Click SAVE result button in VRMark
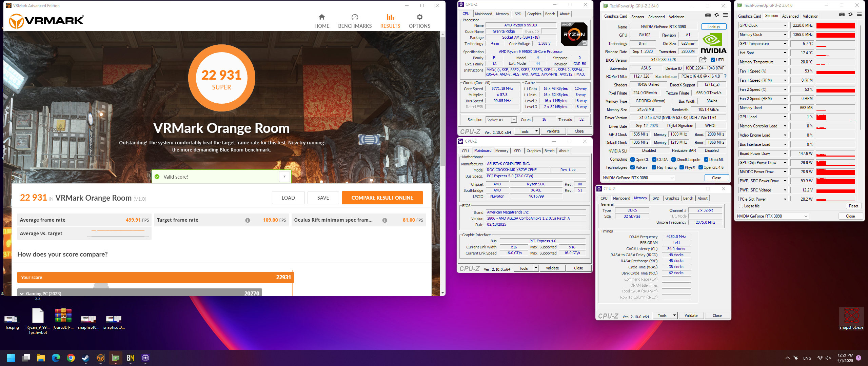The width and height of the screenshot is (868, 366). pos(323,198)
